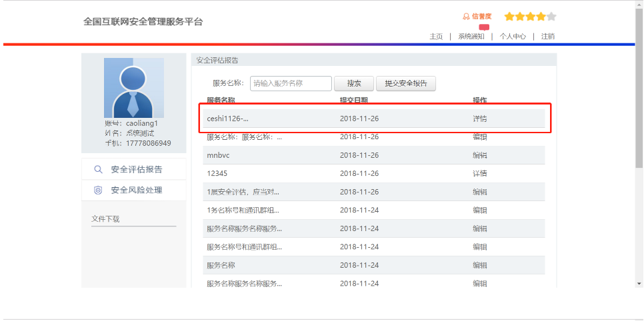Click the date in the ceshi1126 row
Viewport: 644px width, 321px height.
[359, 119]
